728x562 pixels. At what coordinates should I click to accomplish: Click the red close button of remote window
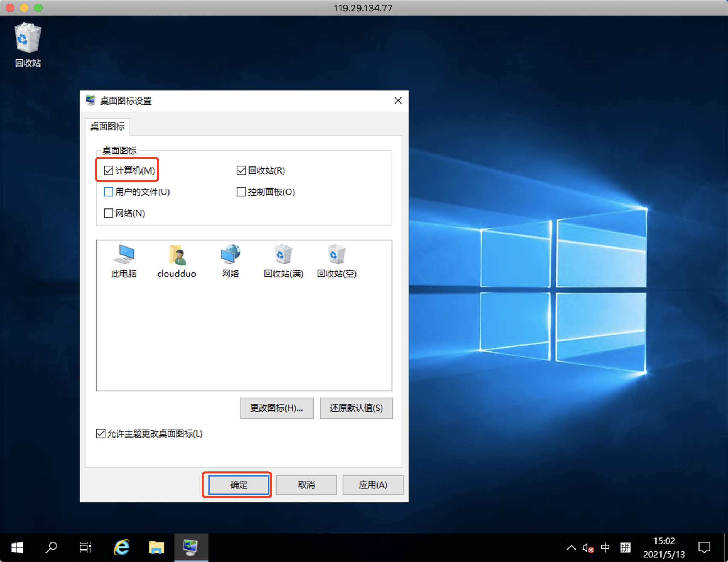click(10, 8)
